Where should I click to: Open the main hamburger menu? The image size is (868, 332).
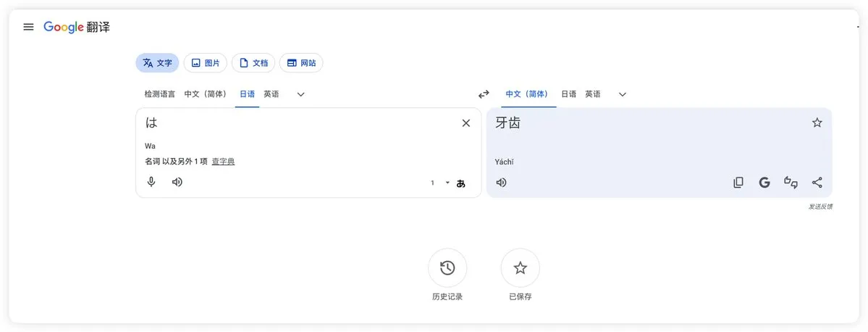28,27
